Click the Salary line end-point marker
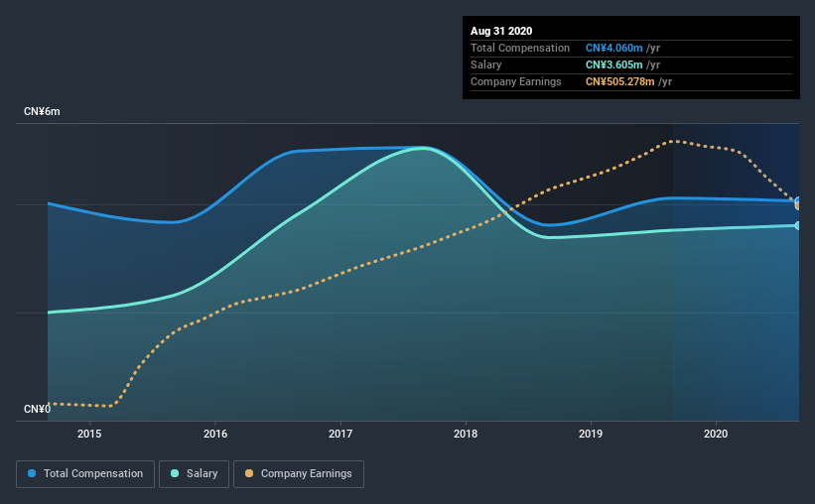This screenshot has height=504, width=815. click(x=797, y=225)
